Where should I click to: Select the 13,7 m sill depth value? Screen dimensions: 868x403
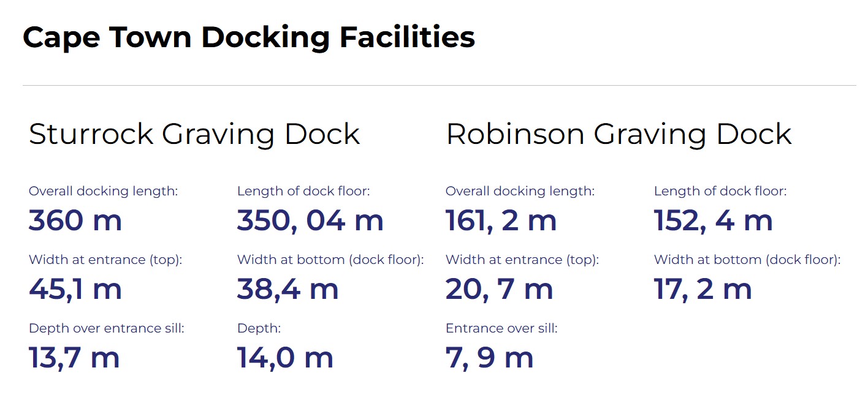coord(74,358)
